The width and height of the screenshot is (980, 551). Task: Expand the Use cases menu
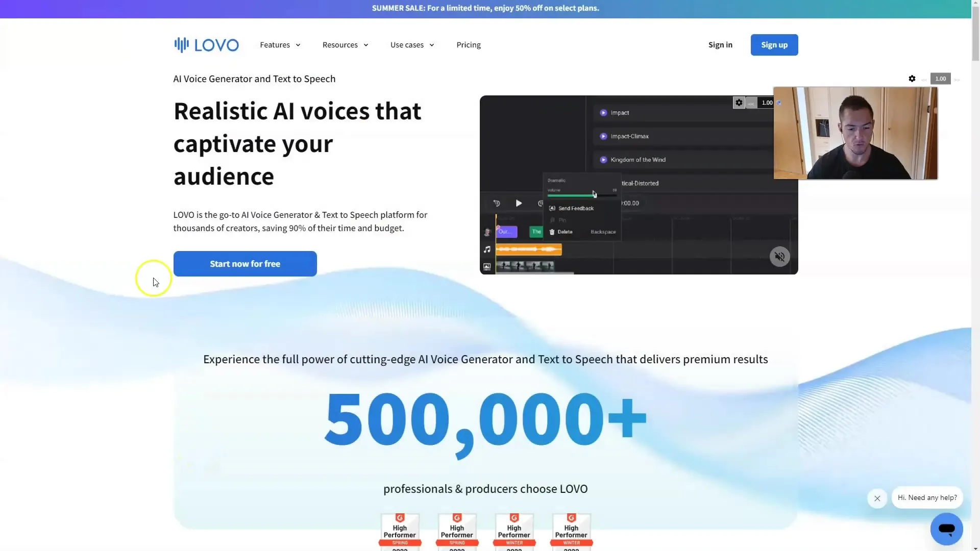coord(412,45)
